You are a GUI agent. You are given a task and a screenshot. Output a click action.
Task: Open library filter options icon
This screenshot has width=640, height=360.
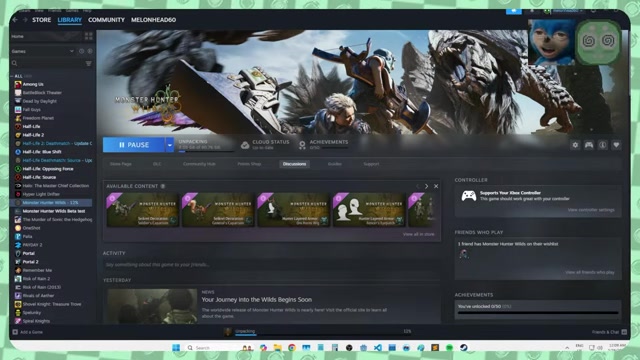(89, 63)
